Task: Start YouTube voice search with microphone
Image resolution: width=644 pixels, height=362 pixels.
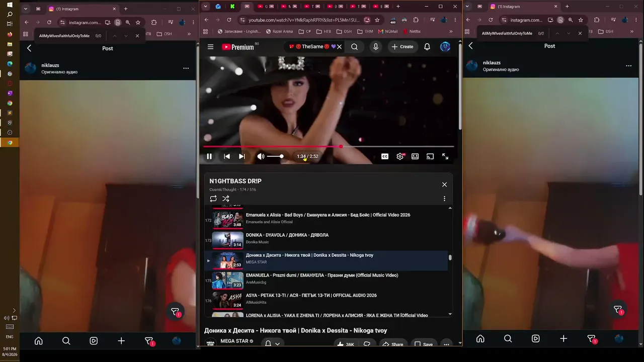Action: point(375,47)
